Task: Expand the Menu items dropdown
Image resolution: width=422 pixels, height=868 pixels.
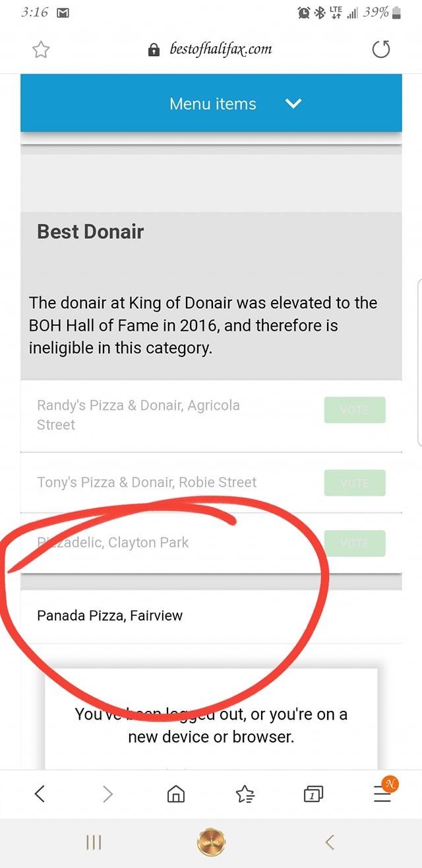Action: pos(211,104)
